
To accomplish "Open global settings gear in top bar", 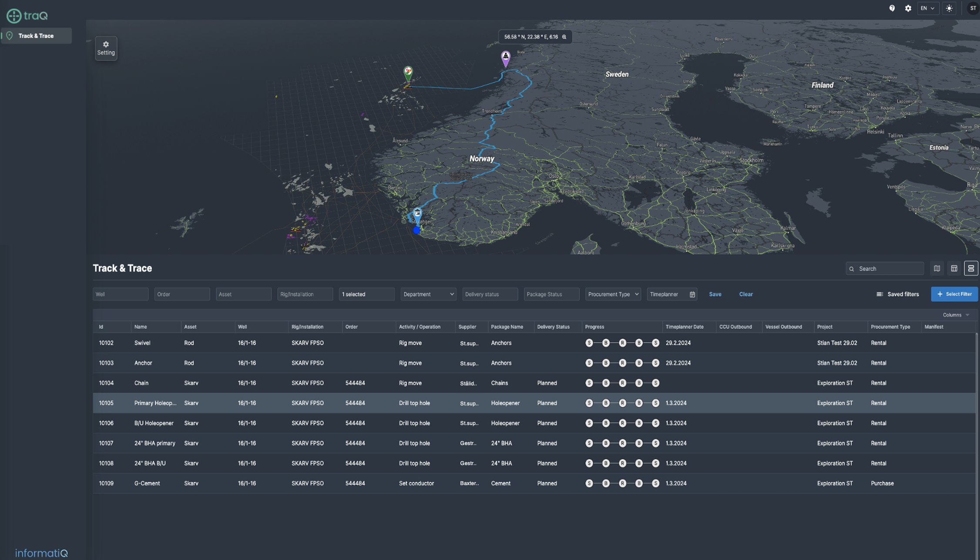I will [908, 8].
